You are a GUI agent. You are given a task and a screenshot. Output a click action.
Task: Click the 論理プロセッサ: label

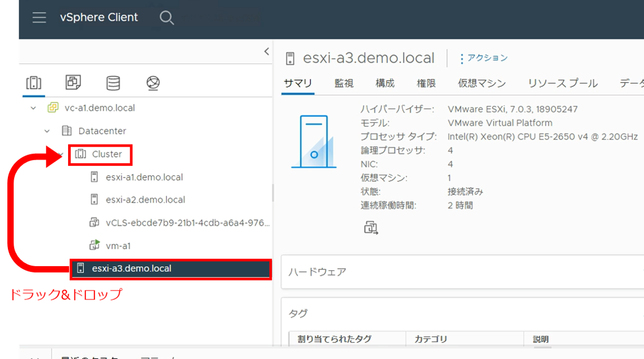click(x=393, y=150)
